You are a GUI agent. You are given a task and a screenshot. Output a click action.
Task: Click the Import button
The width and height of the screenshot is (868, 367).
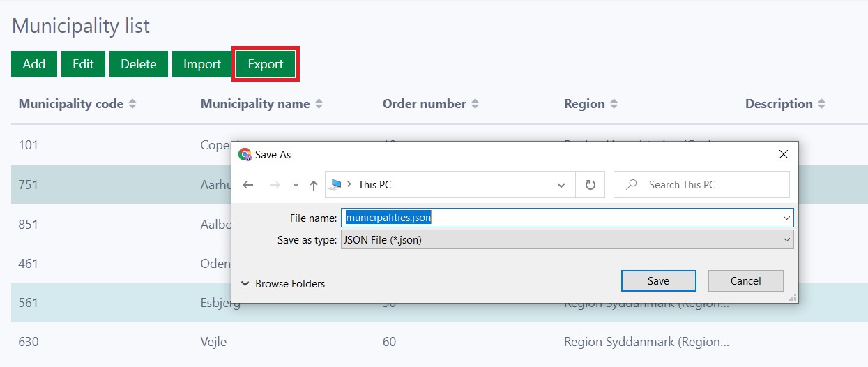202,64
